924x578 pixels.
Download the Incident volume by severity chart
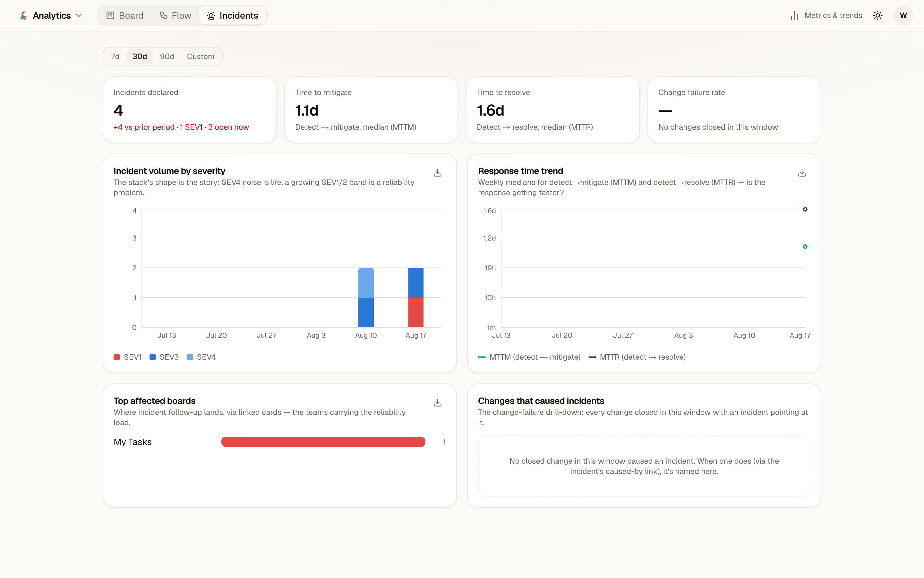click(438, 173)
